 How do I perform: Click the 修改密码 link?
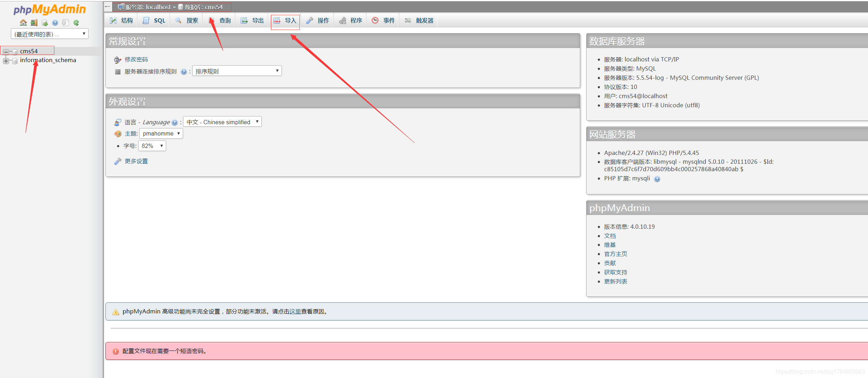click(x=136, y=59)
